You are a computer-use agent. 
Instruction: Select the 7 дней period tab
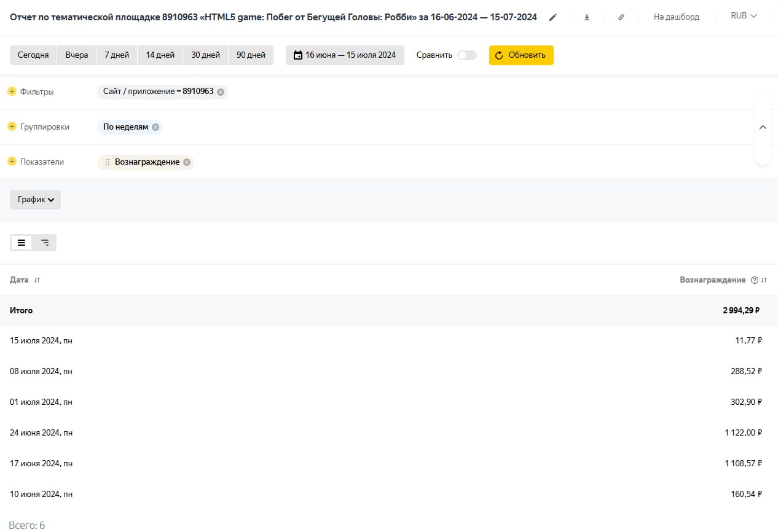117,55
